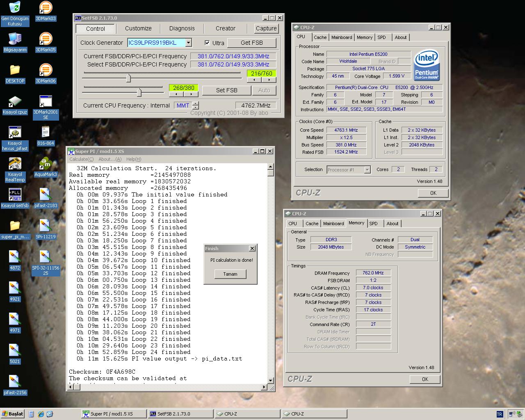Expand the Clock Generator dropdown

[188, 43]
